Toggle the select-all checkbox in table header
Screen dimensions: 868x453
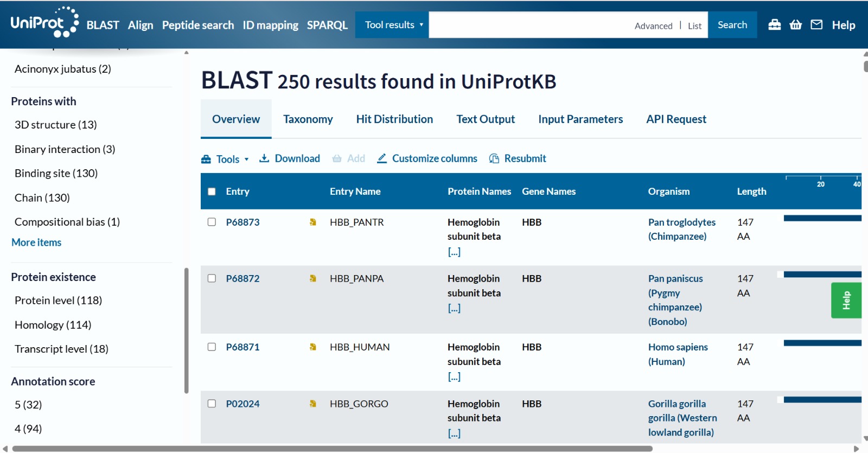tap(212, 192)
